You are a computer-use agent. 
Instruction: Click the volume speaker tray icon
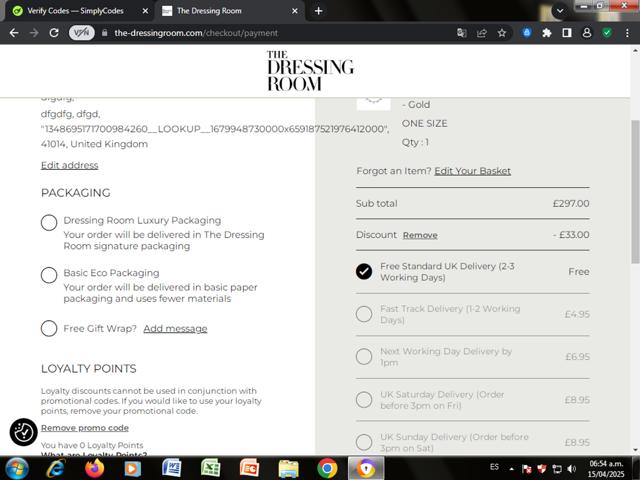pyautogui.click(x=572, y=469)
